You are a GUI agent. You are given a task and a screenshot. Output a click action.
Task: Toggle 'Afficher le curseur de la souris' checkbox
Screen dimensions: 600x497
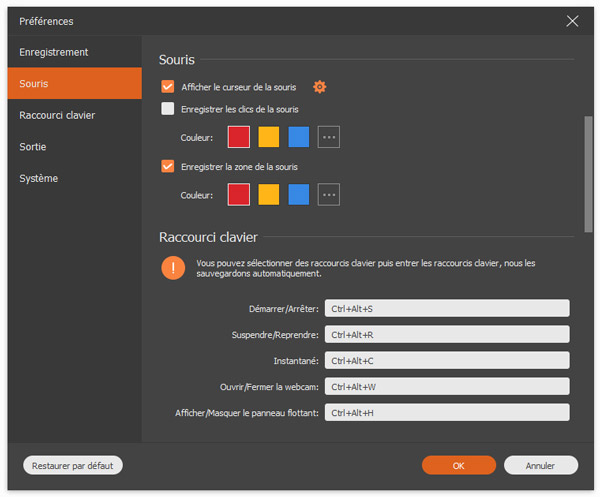[x=168, y=87]
